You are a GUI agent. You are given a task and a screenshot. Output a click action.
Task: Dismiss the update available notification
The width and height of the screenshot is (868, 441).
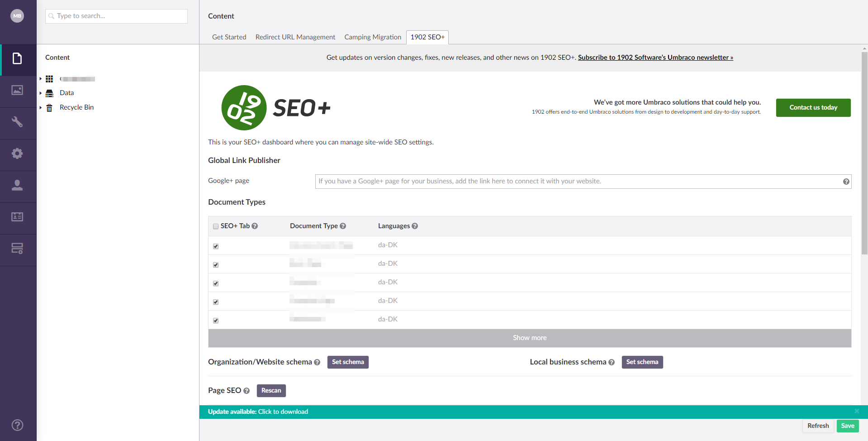[856, 412]
